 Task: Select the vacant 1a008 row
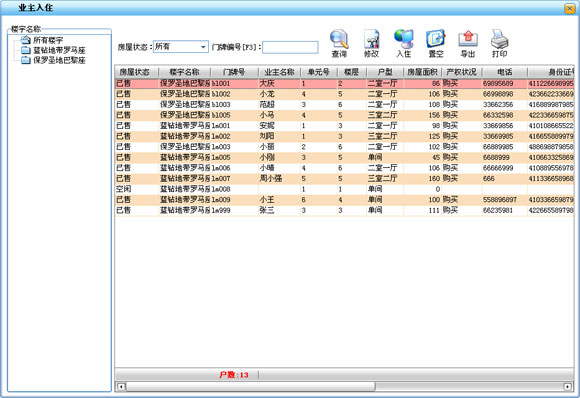coord(344,189)
